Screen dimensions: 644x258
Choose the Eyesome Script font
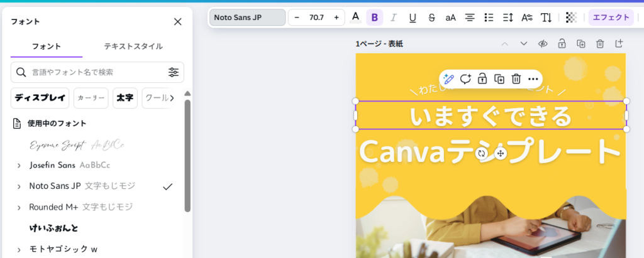click(77, 145)
